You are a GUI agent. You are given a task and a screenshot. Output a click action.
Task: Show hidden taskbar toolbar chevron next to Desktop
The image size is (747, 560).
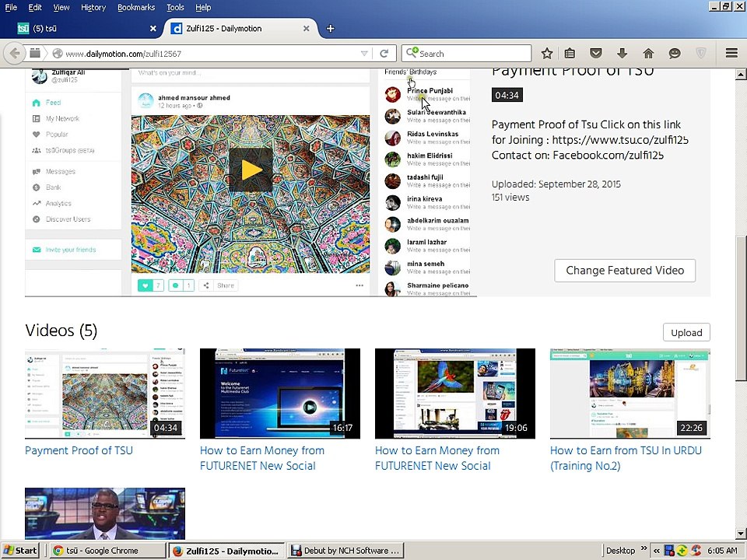(x=644, y=548)
